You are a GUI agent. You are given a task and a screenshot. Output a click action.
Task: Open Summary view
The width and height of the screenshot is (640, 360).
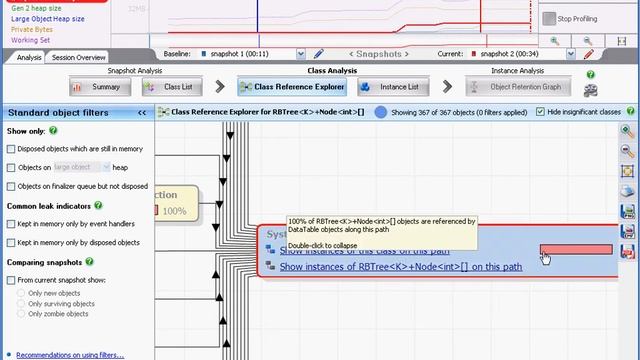point(100,87)
